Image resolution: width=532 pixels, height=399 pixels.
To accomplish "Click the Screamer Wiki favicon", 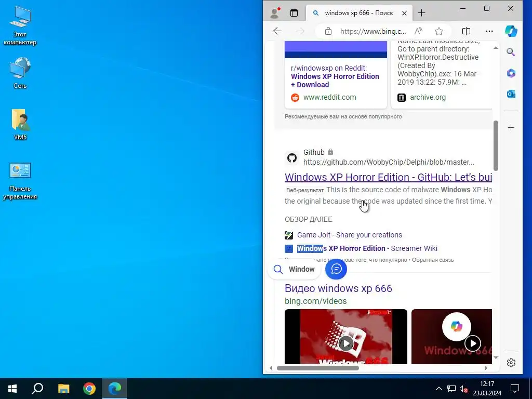I will [x=289, y=249].
